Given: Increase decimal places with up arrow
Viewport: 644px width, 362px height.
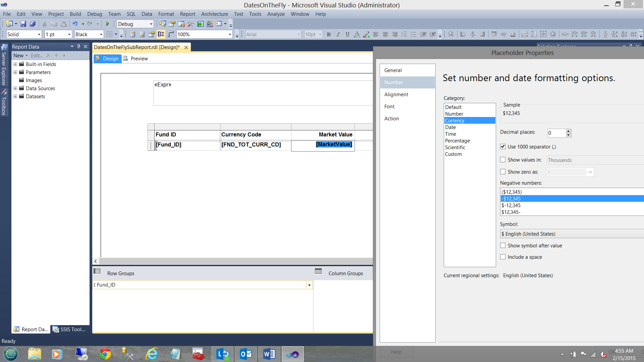Looking at the screenshot, I should [x=568, y=131].
